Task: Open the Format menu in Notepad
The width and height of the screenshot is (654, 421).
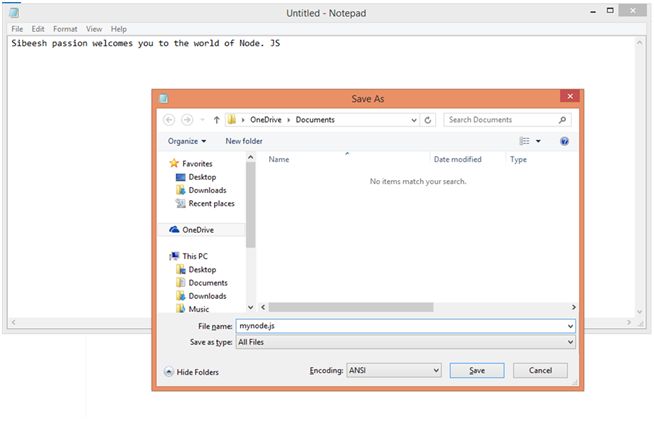Action: [65, 29]
